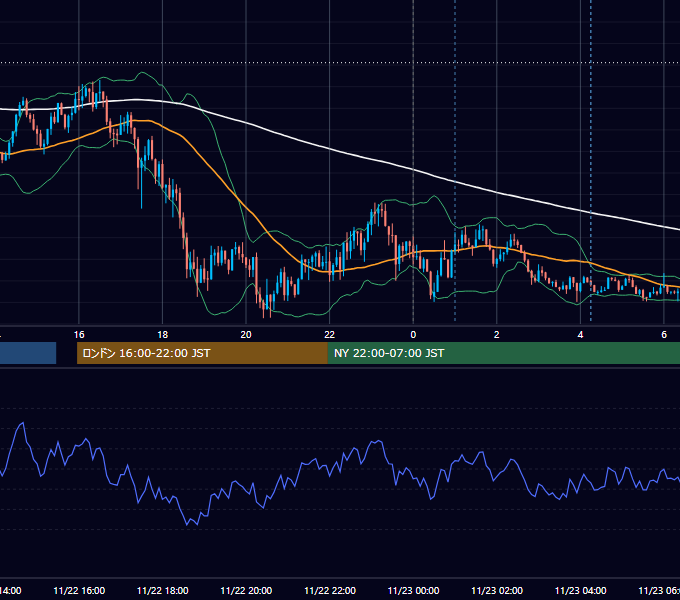Click the NY 22:00-07:00 JST session bar
680x600 pixels.
coord(503,353)
